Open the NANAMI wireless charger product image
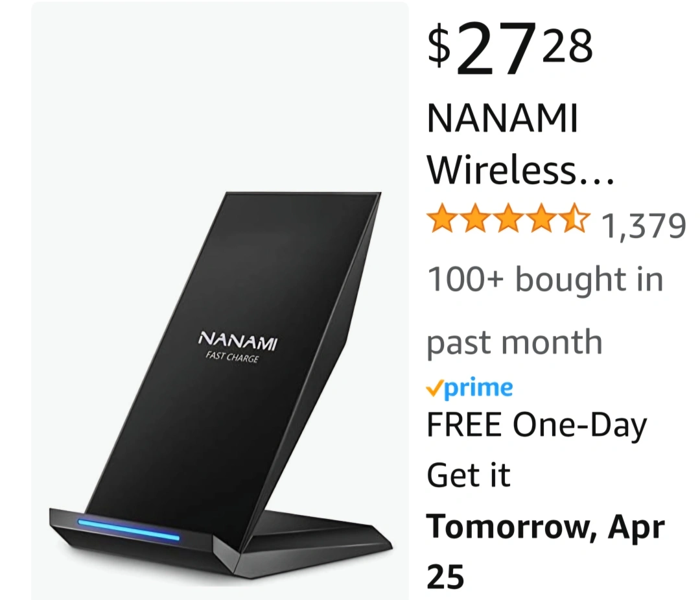This screenshot has width=700, height=600. (x=220, y=300)
